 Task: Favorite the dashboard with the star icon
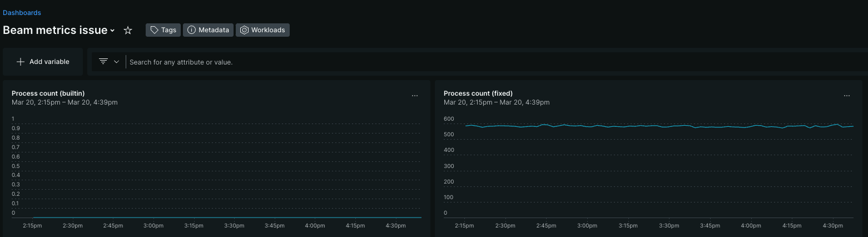(128, 30)
